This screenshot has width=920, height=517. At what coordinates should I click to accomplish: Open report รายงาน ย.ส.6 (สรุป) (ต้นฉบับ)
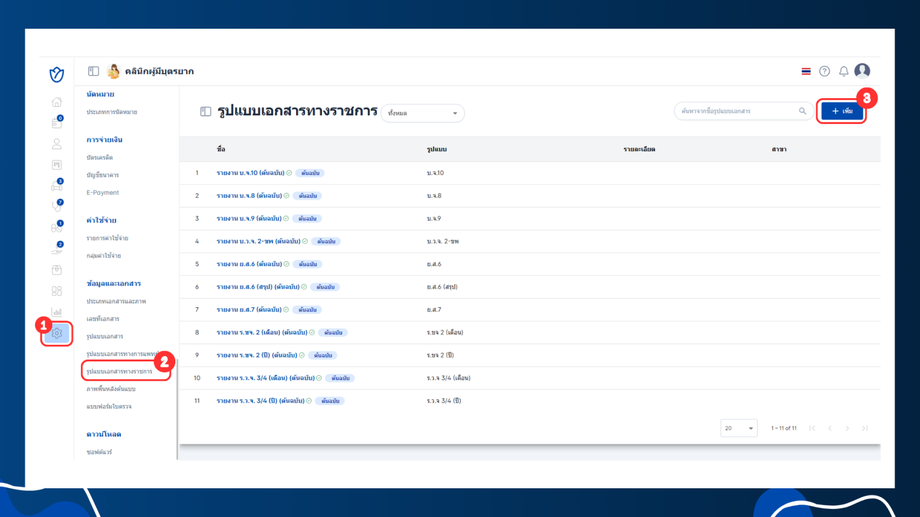click(x=258, y=287)
